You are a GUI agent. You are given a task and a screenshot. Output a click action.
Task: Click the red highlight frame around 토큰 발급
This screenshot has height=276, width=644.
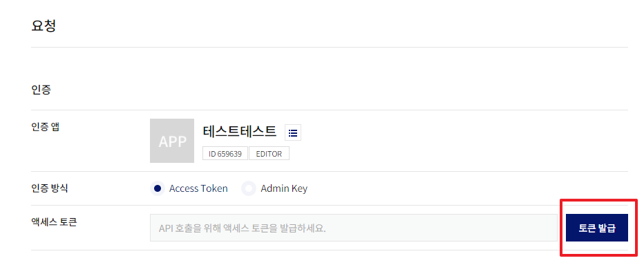599,228
